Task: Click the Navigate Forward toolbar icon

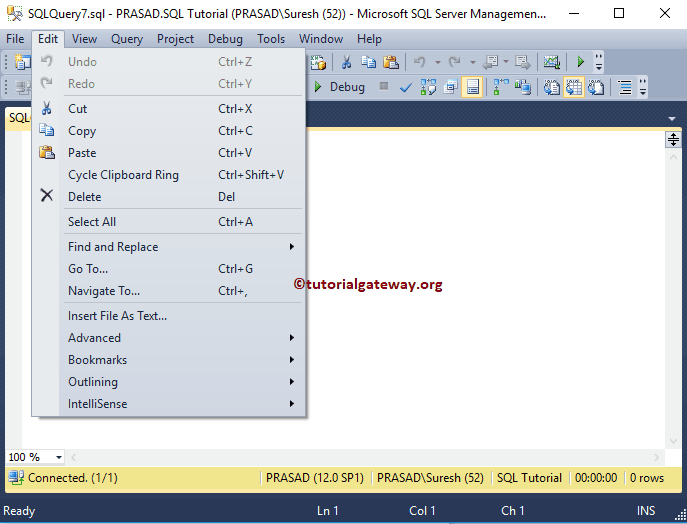Action: point(522,62)
